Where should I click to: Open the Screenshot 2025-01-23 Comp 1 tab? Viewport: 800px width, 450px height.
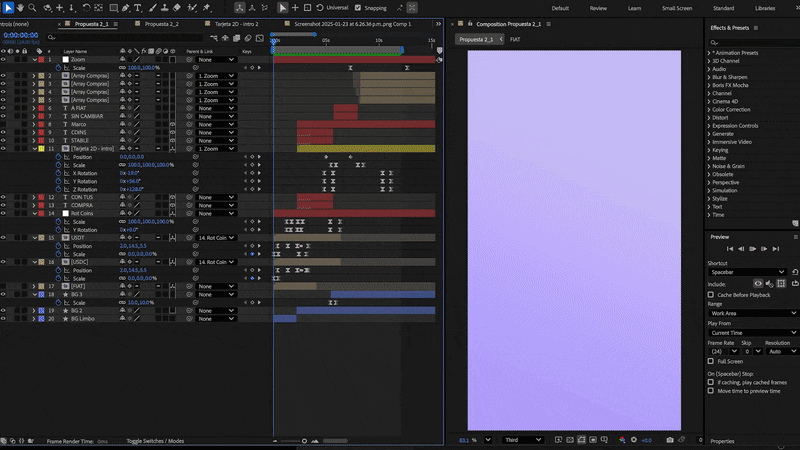tap(353, 24)
